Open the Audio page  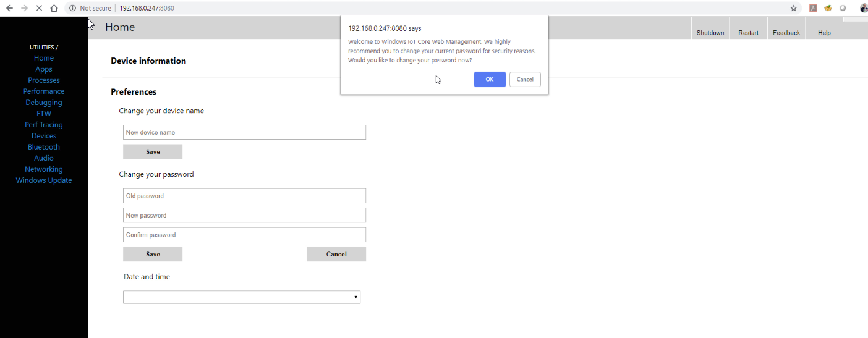click(44, 158)
